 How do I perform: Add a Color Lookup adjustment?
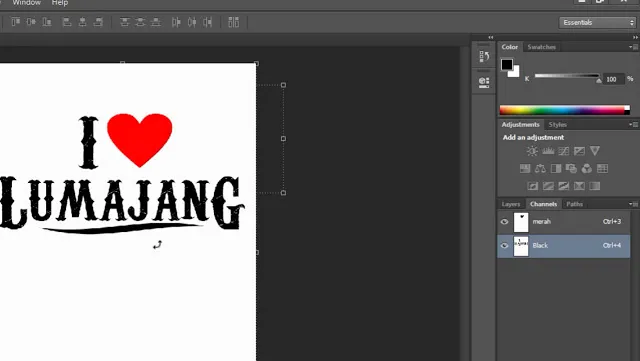pos(602,168)
